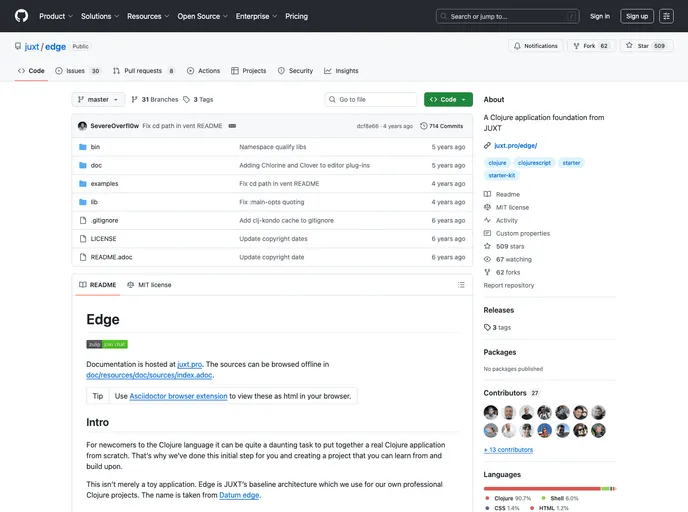This screenshot has height=512, width=688.
Task: Click the red Clojure segment of languages bar
Action: [x=542, y=488]
